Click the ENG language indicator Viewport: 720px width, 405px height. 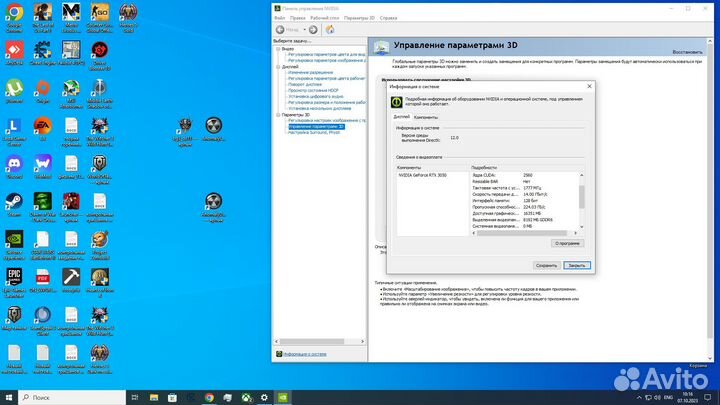[669, 398]
